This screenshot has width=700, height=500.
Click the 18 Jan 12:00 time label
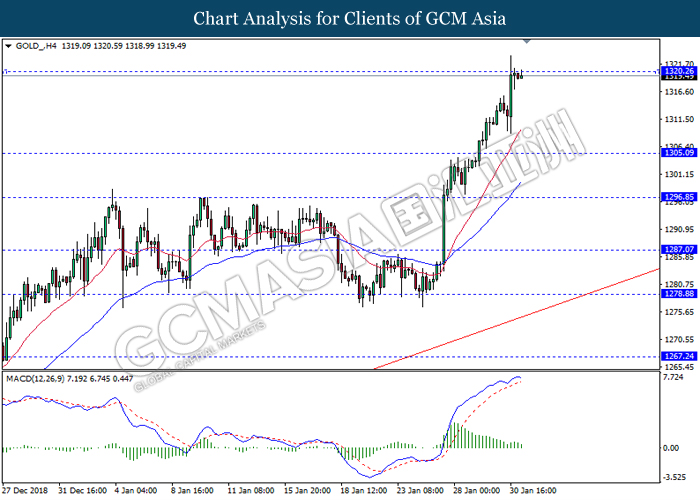pos(364,490)
